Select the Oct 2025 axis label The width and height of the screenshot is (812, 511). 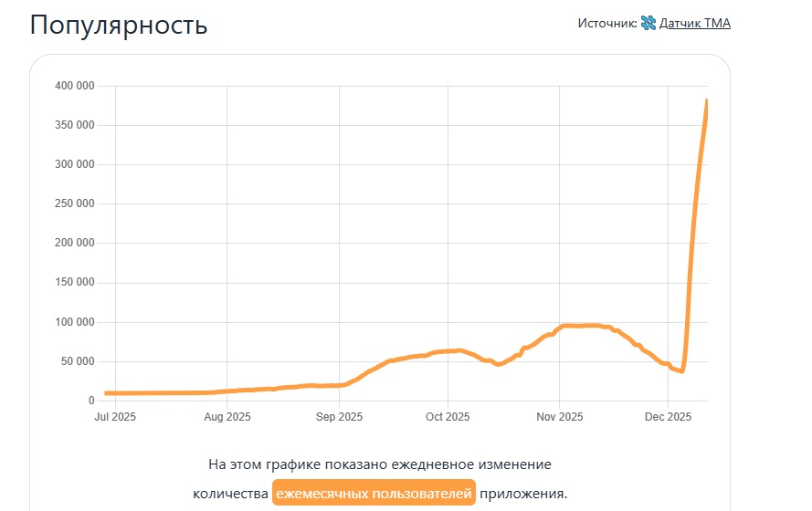click(448, 417)
